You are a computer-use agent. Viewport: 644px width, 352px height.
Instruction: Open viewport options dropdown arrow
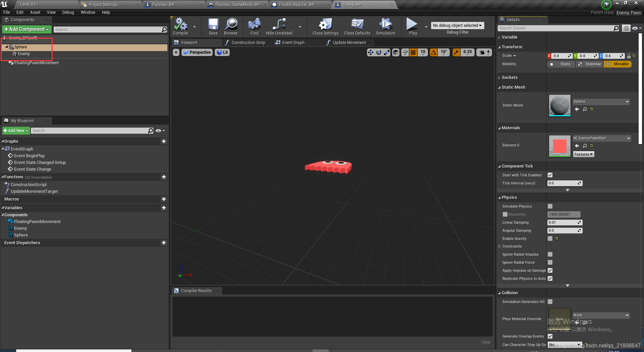[176, 52]
